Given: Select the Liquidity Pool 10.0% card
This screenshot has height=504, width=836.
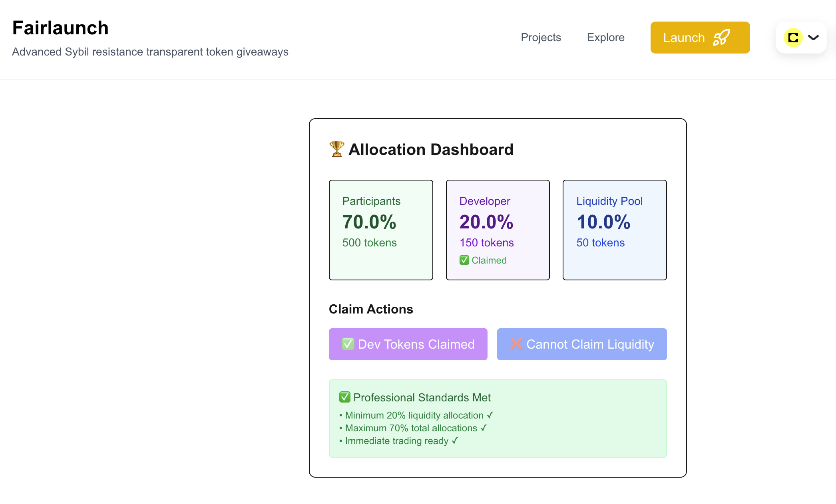Looking at the screenshot, I should (x=615, y=230).
